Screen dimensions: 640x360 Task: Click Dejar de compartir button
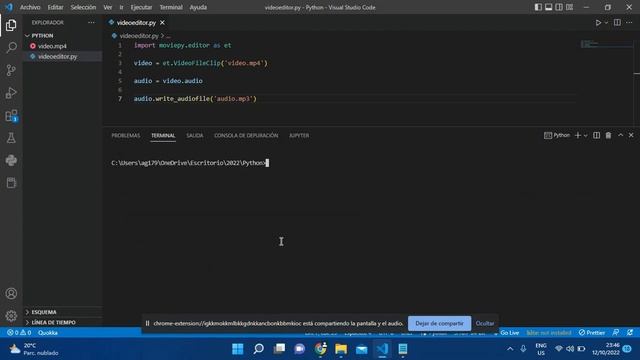pyautogui.click(x=439, y=323)
